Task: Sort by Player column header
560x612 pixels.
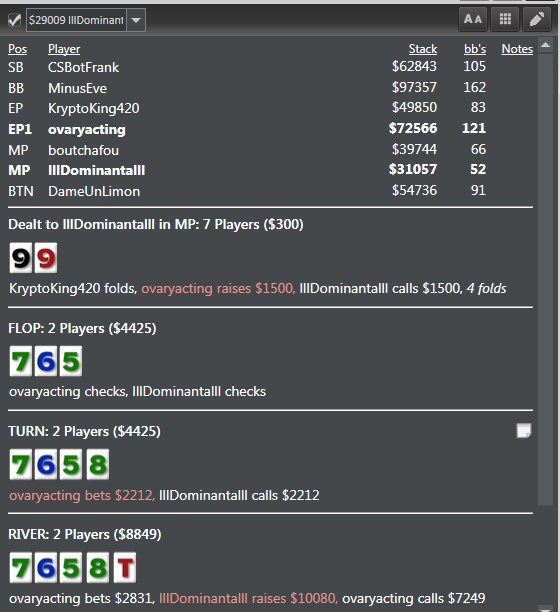Action: pyautogui.click(x=64, y=49)
